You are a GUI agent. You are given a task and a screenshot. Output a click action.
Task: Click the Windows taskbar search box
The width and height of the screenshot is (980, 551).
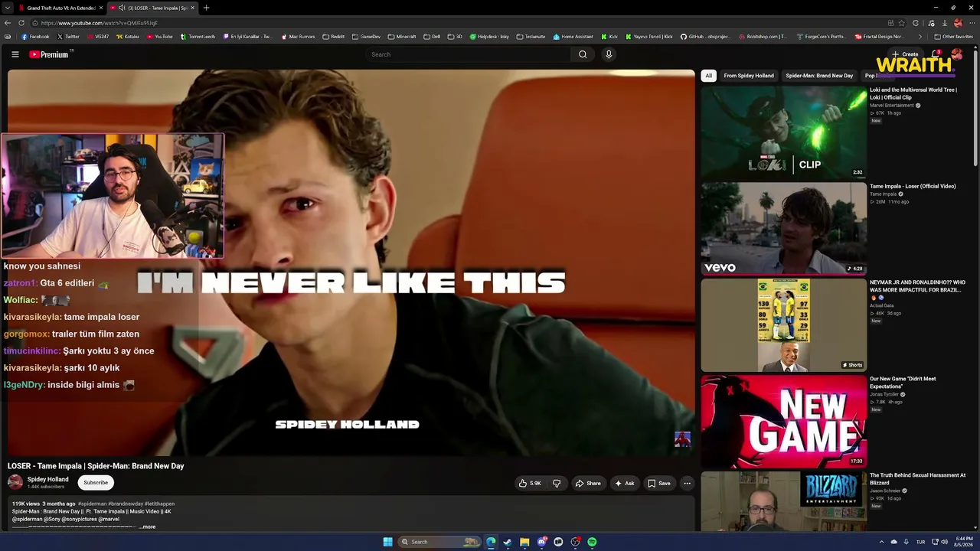439,542
